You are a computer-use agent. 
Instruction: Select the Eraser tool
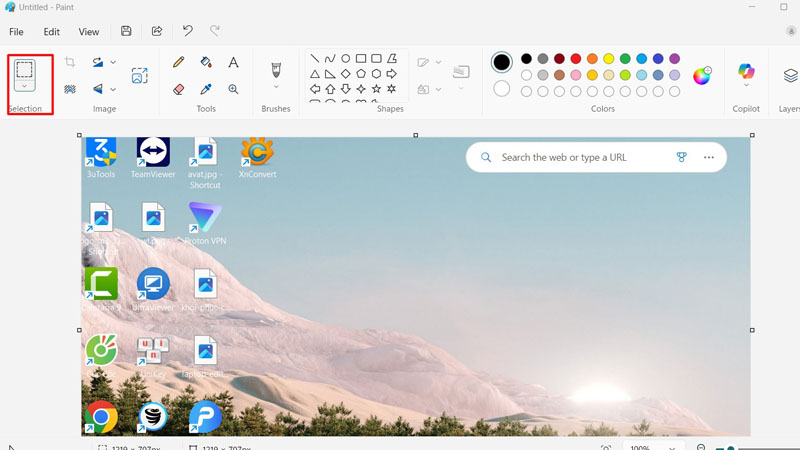[x=178, y=89]
